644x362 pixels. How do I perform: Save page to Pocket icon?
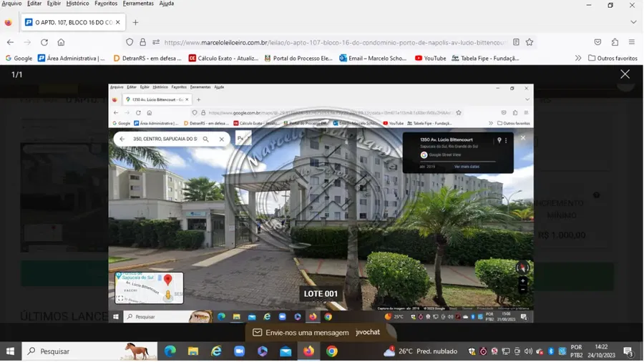(x=597, y=42)
